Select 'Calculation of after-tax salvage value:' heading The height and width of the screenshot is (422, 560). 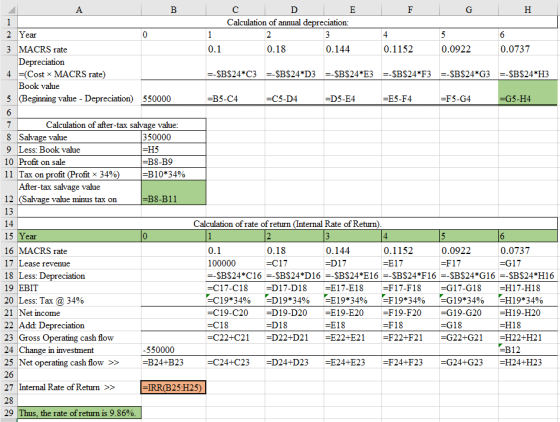click(112, 125)
